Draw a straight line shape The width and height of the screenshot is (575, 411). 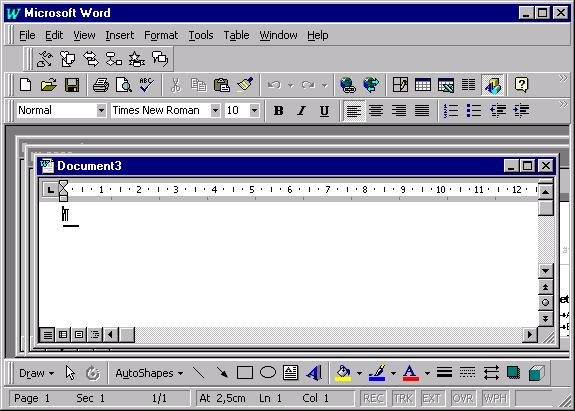click(x=198, y=373)
